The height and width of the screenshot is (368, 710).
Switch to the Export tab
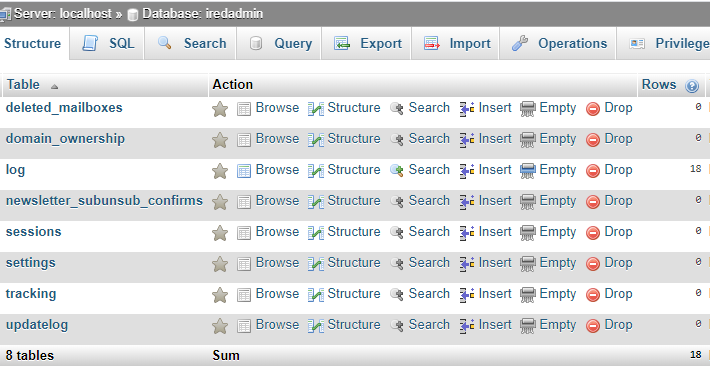click(367, 43)
